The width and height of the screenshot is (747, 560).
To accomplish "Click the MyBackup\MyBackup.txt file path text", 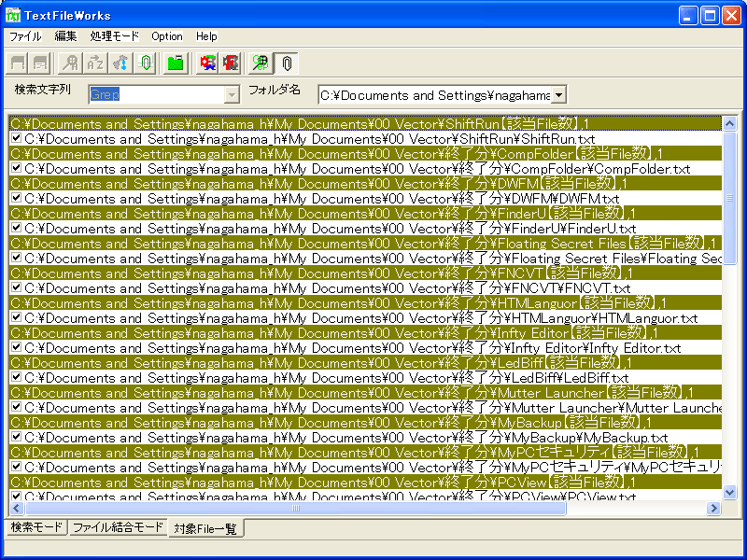I will pyautogui.click(x=346, y=438).
